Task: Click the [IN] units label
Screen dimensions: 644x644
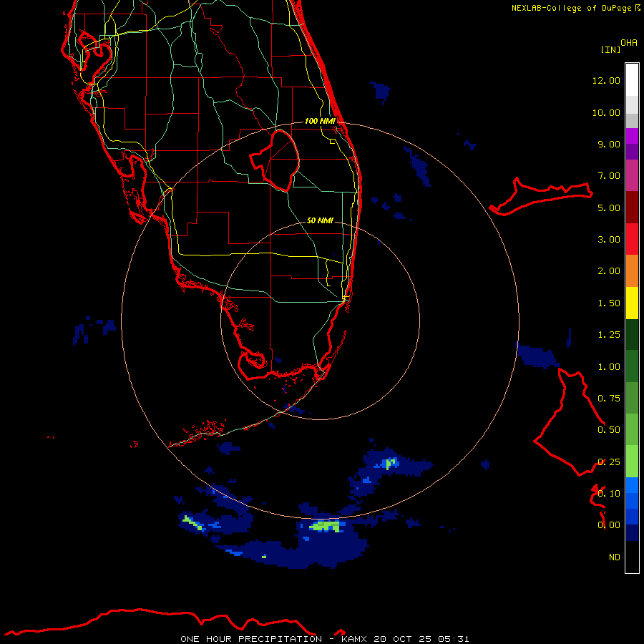Action: coord(610,49)
